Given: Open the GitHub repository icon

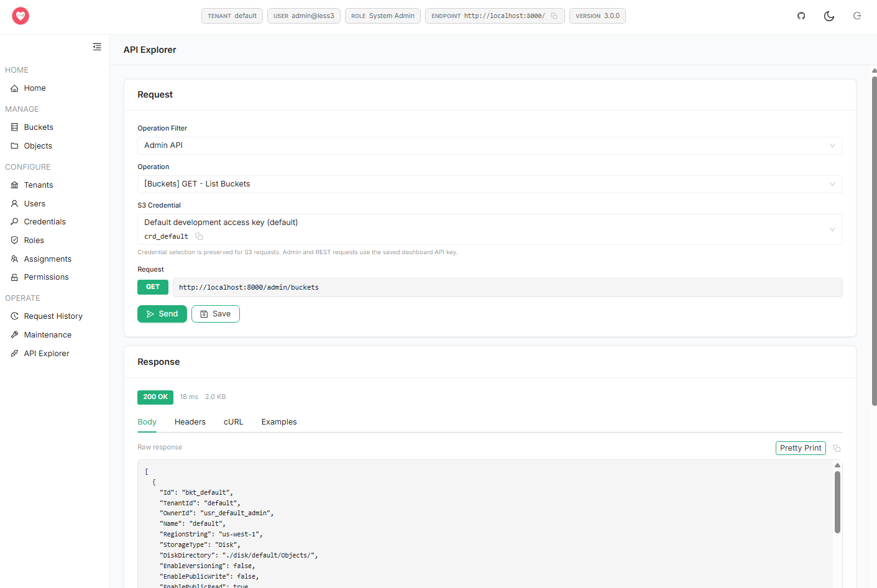Looking at the screenshot, I should coord(801,16).
